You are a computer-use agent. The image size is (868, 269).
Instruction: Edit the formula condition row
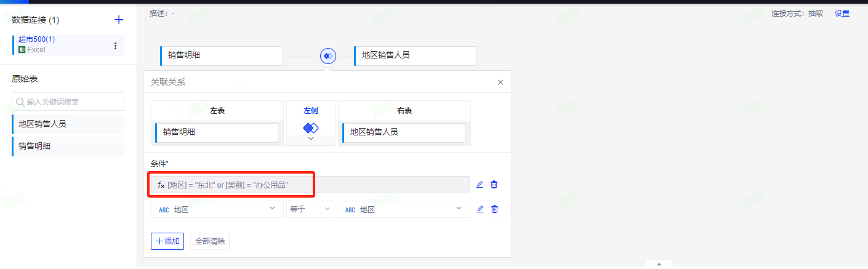(480, 185)
